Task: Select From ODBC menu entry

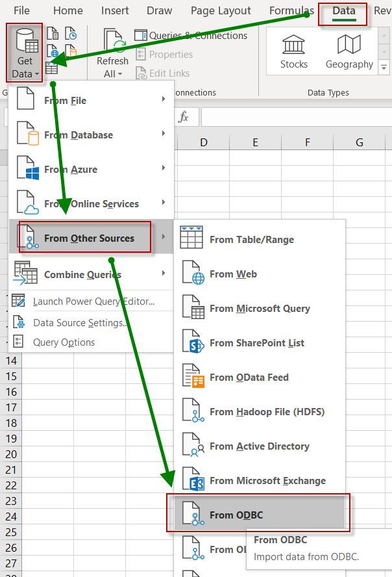Action: tap(236, 515)
